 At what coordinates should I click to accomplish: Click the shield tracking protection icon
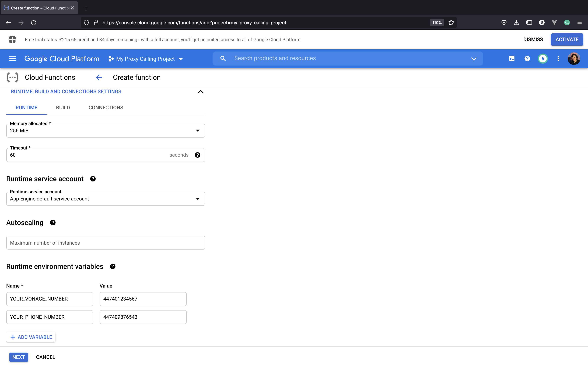click(x=86, y=23)
